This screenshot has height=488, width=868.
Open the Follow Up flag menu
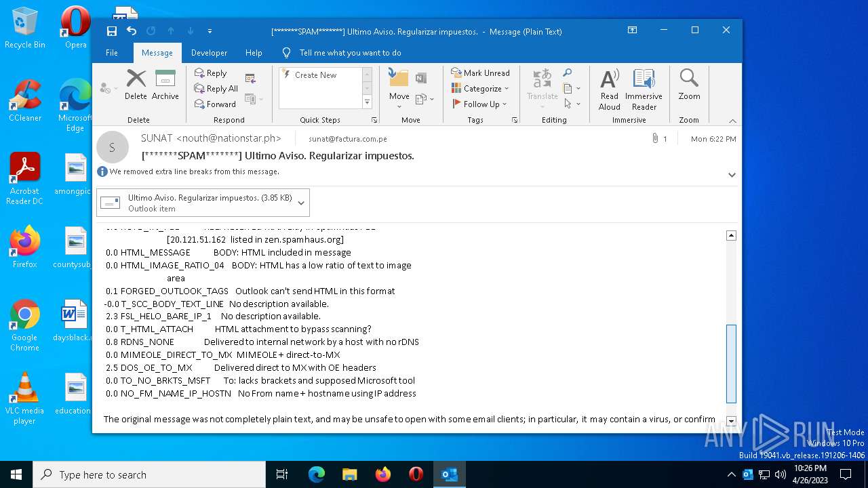pyautogui.click(x=479, y=104)
